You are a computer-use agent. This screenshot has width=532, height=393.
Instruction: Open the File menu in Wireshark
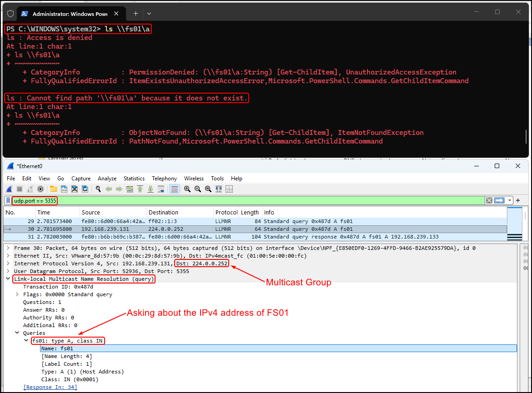[11, 179]
